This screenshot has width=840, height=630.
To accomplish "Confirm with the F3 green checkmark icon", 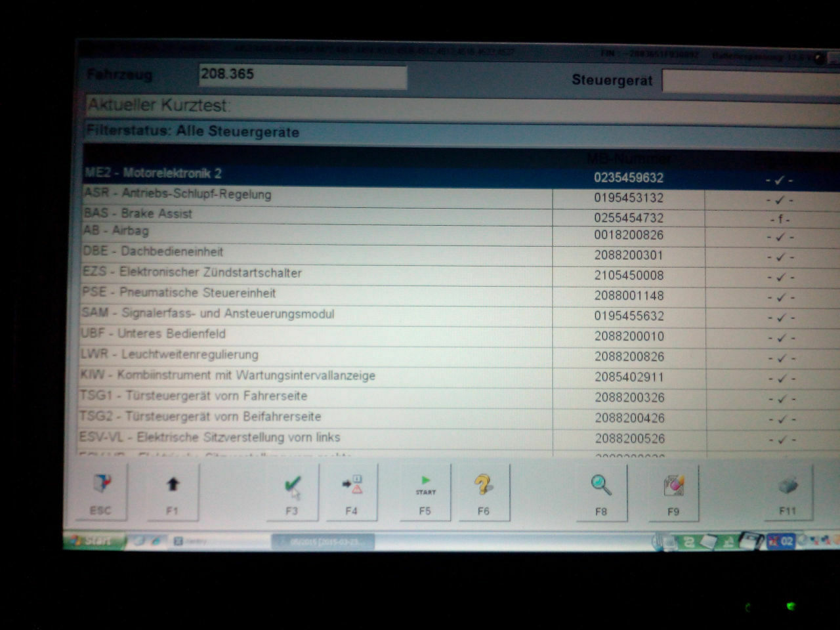I will point(292,486).
